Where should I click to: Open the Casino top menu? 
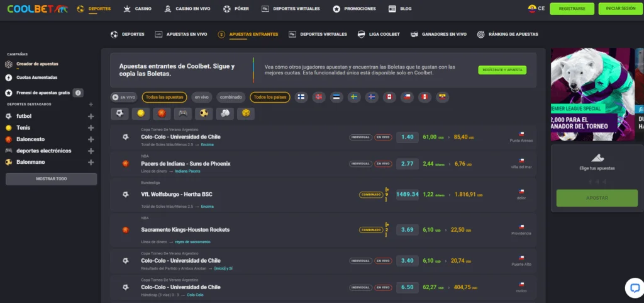138,9
